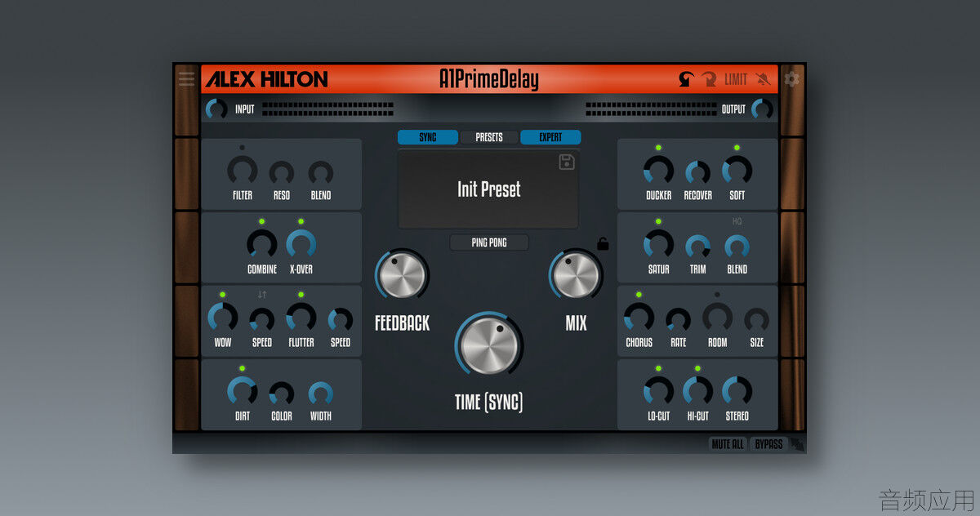Click the Room knob
980x516 pixels.
point(717,318)
